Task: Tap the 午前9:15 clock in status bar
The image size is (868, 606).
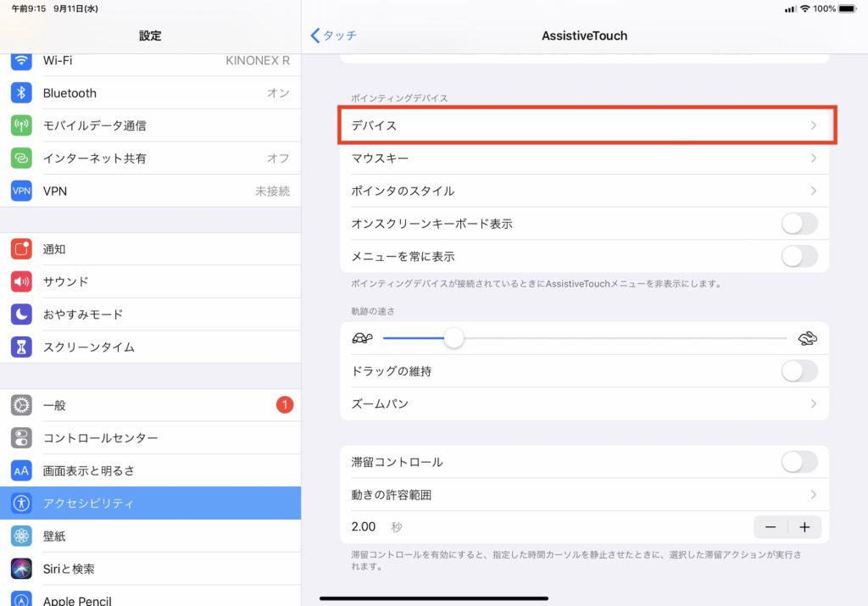Action: pyautogui.click(x=29, y=8)
